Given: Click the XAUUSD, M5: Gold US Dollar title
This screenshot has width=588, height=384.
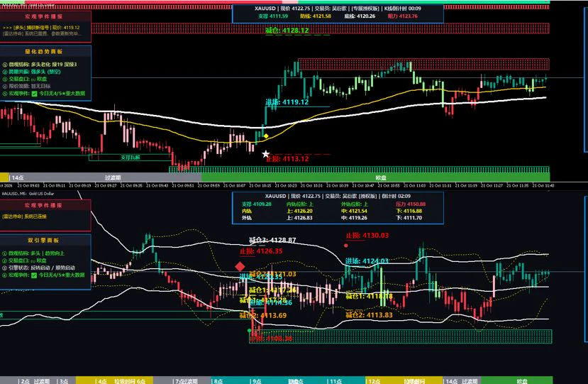Looking at the screenshot, I should pos(28,194).
